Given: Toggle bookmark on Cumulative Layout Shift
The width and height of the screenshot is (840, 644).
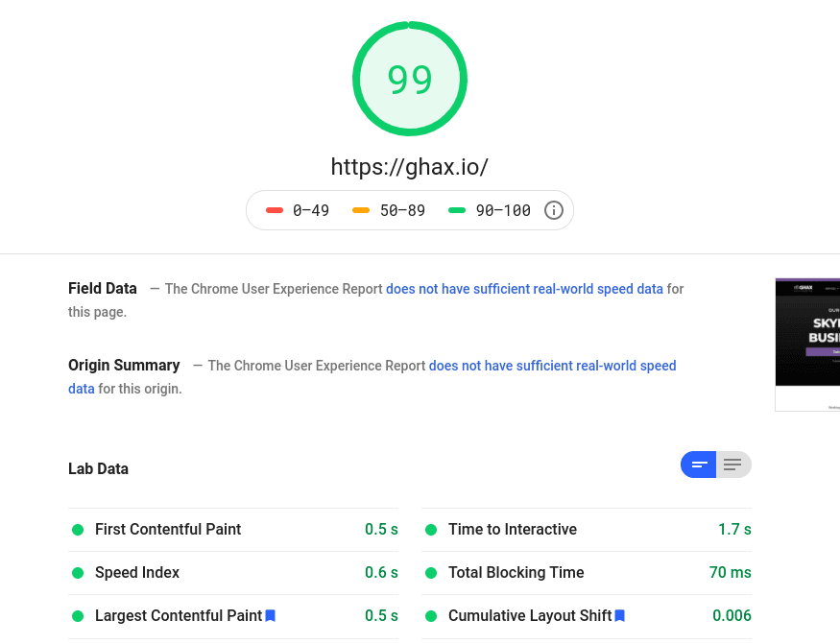Looking at the screenshot, I should pos(619,615).
